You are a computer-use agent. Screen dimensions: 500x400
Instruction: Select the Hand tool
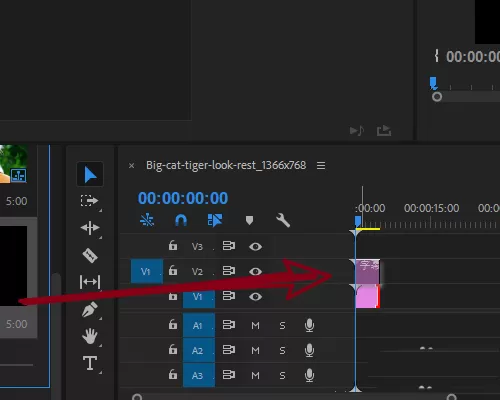(90, 336)
